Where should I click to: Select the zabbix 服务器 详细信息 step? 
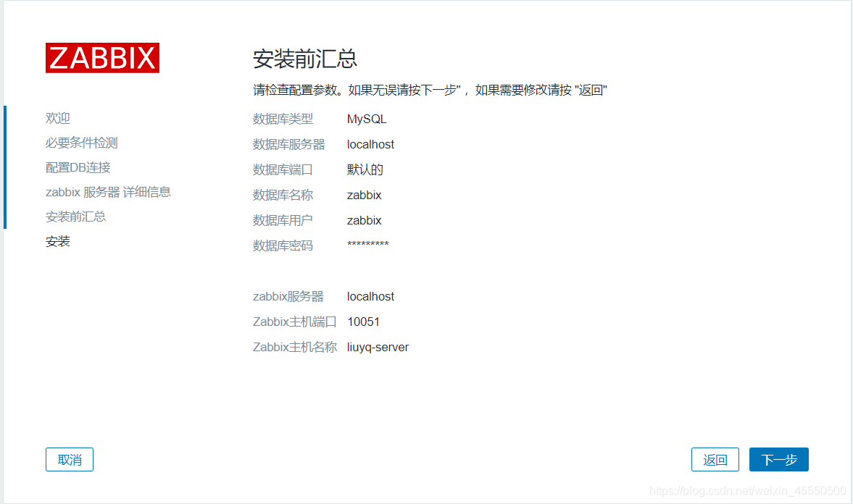pyautogui.click(x=108, y=192)
